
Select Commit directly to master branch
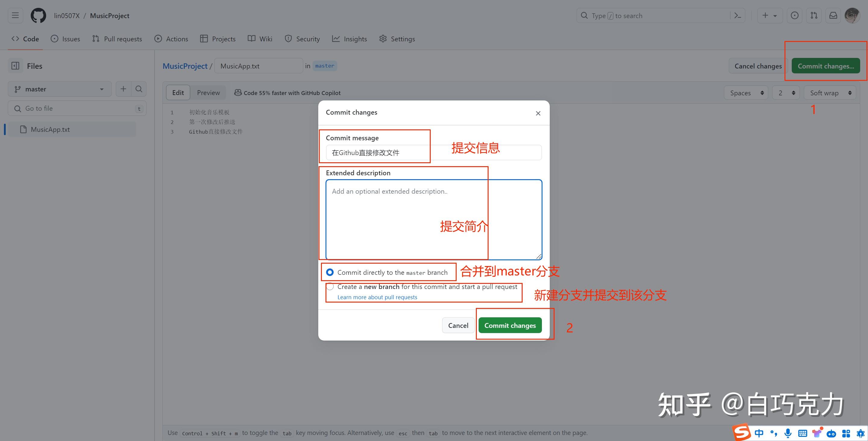tap(330, 272)
